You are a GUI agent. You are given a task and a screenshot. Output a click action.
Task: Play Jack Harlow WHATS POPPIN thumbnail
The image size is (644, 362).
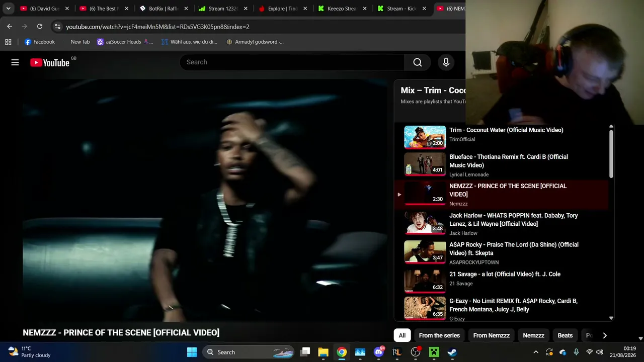click(425, 223)
